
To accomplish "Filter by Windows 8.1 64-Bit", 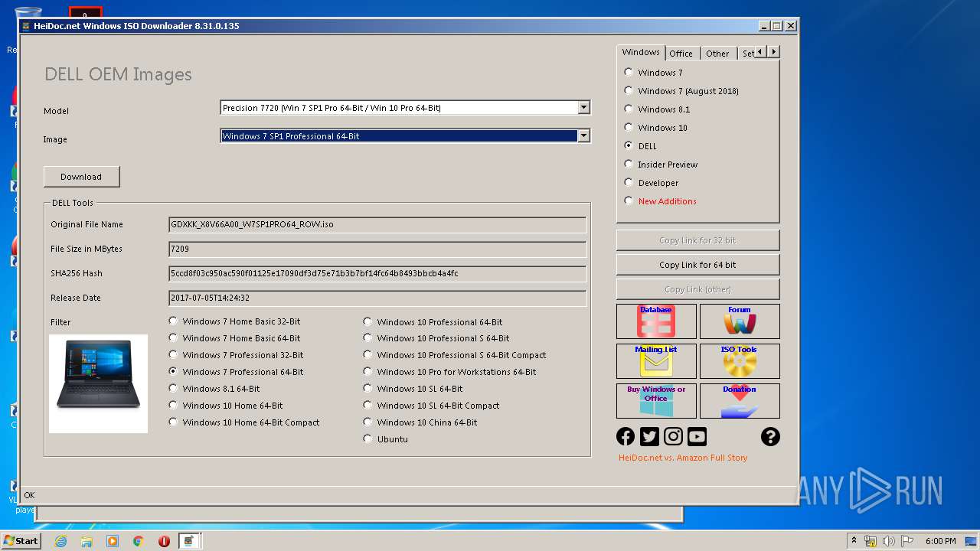I will tap(173, 388).
